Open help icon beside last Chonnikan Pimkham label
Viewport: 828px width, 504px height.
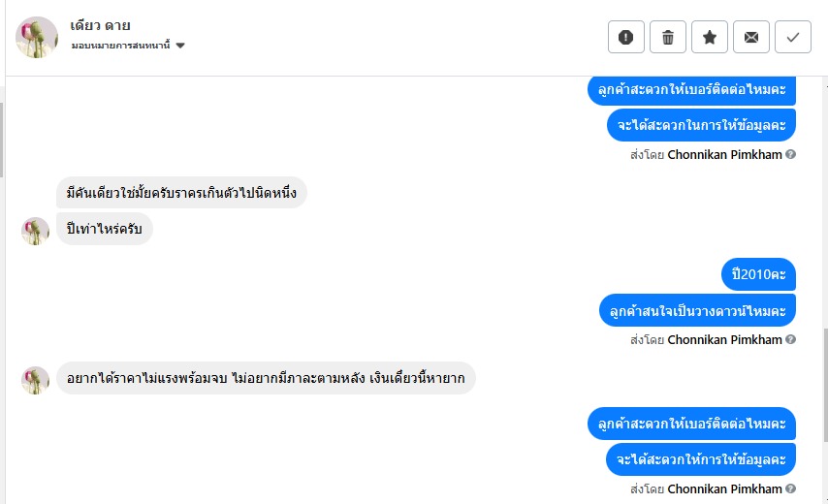tap(790, 488)
